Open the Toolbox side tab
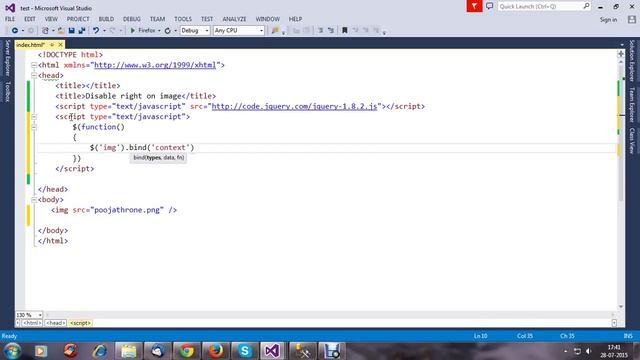 pos(7,91)
